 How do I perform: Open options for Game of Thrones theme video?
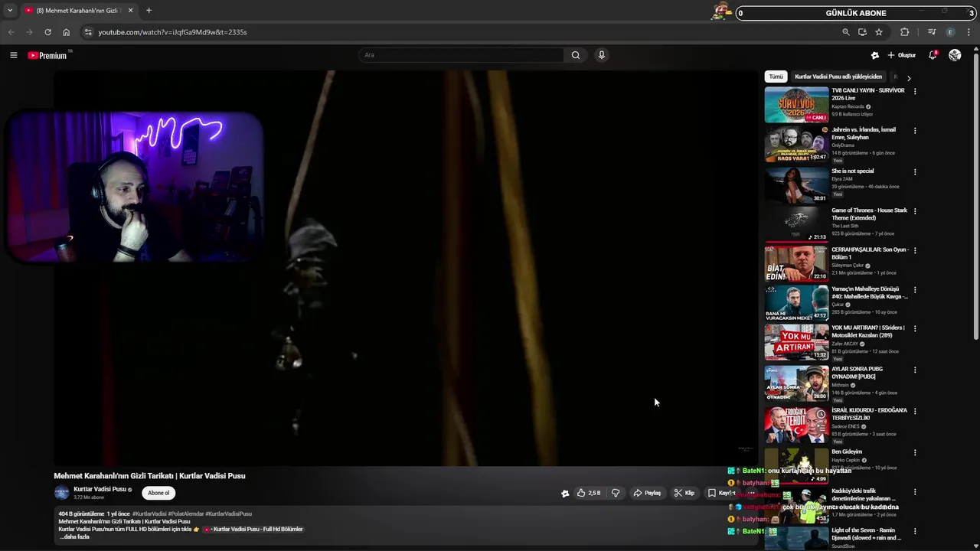[x=915, y=211]
